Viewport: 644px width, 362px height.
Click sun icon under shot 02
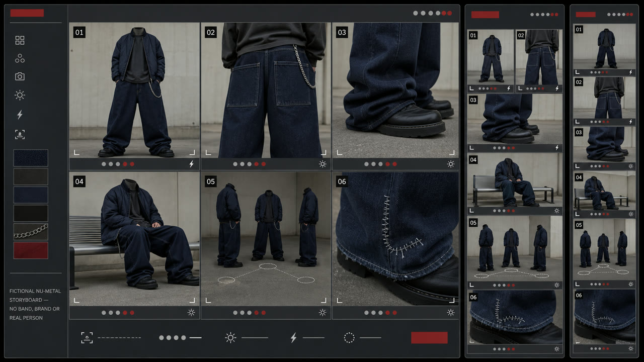pos(323,164)
